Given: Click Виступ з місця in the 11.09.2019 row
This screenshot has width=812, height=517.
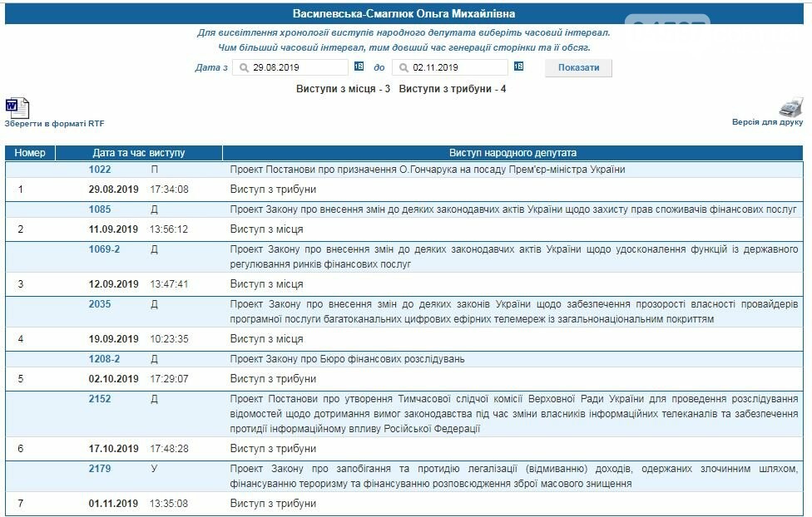Looking at the screenshot, I should 267,229.
